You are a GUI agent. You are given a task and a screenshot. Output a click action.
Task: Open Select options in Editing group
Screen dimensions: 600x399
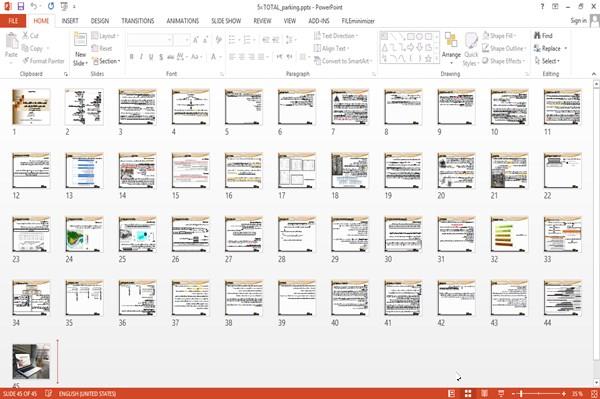[x=547, y=61]
